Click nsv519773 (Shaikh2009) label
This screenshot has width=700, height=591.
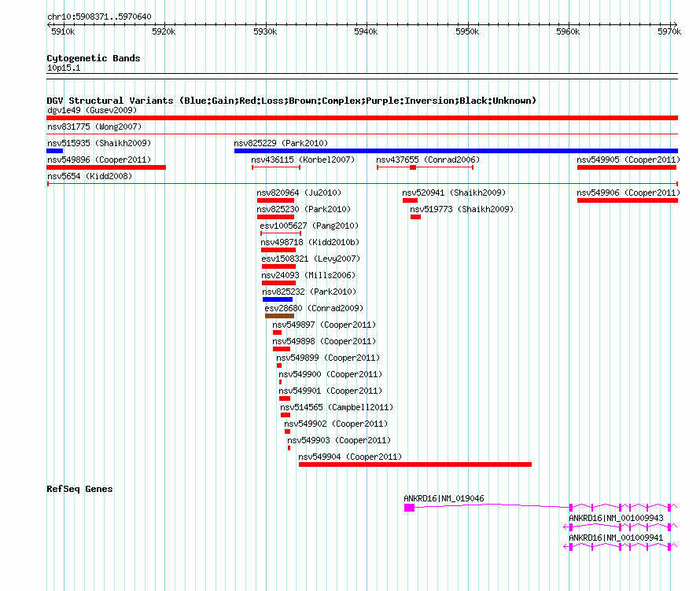point(462,209)
